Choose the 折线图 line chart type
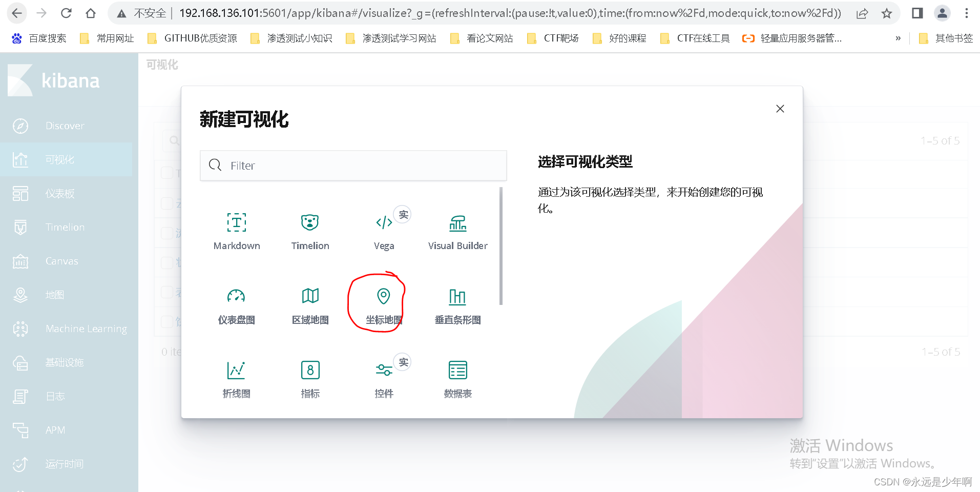 tap(236, 377)
